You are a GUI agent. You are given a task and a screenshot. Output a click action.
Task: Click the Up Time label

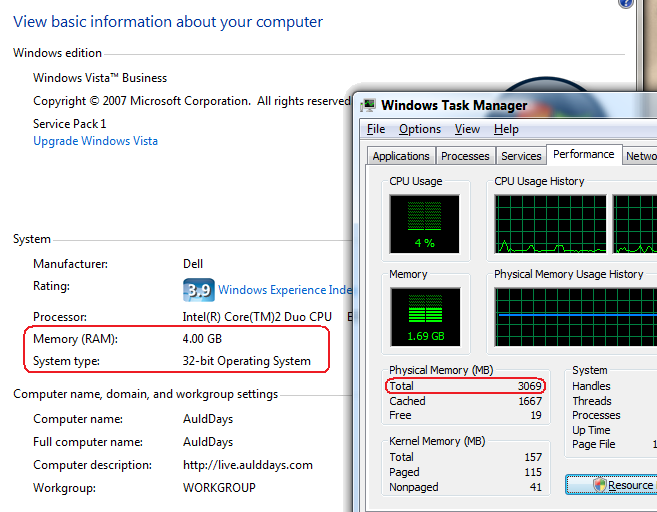click(x=591, y=430)
